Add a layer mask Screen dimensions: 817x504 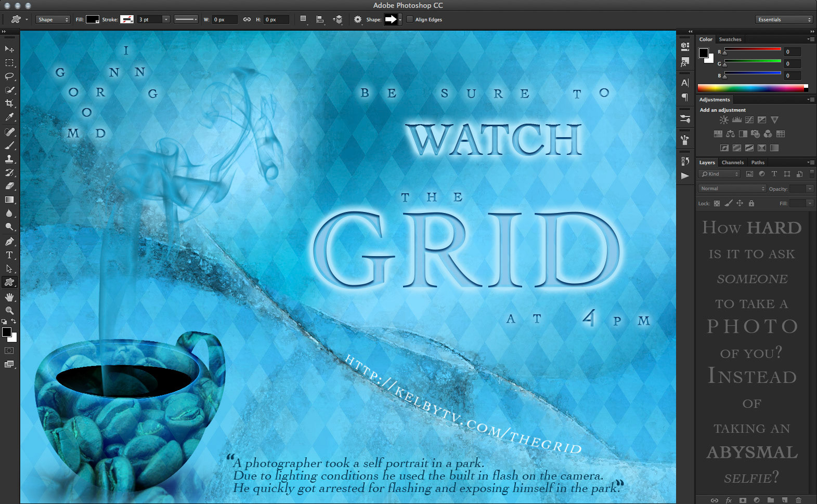click(x=743, y=500)
